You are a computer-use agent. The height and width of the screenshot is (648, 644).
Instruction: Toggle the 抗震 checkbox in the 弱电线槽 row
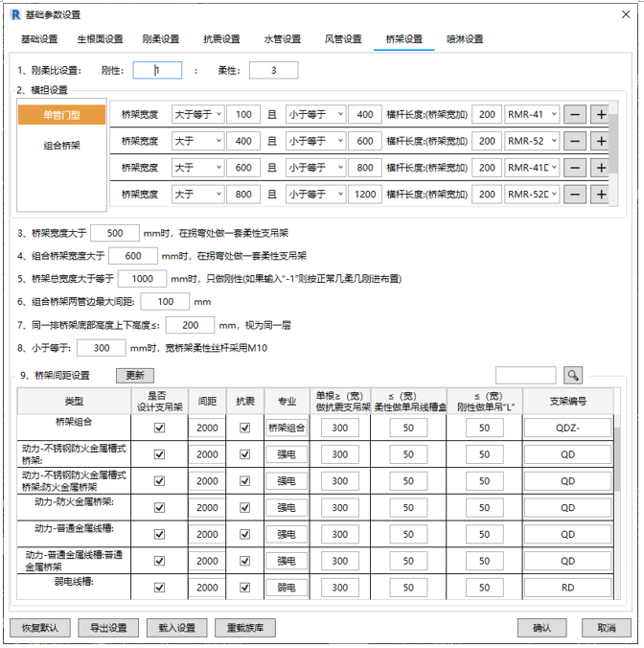pyautogui.click(x=244, y=588)
